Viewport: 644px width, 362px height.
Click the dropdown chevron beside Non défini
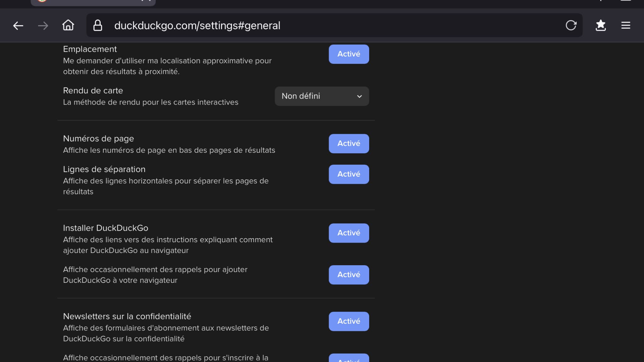pos(359,96)
